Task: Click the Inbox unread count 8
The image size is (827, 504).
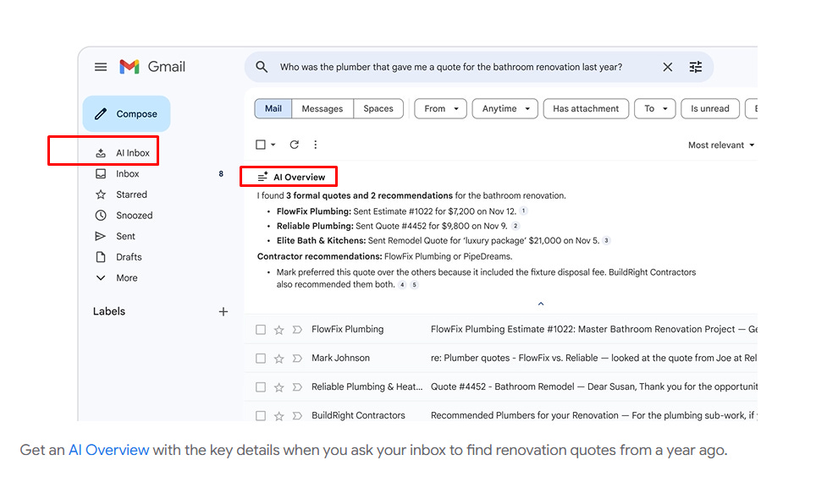Action: (x=221, y=174)
